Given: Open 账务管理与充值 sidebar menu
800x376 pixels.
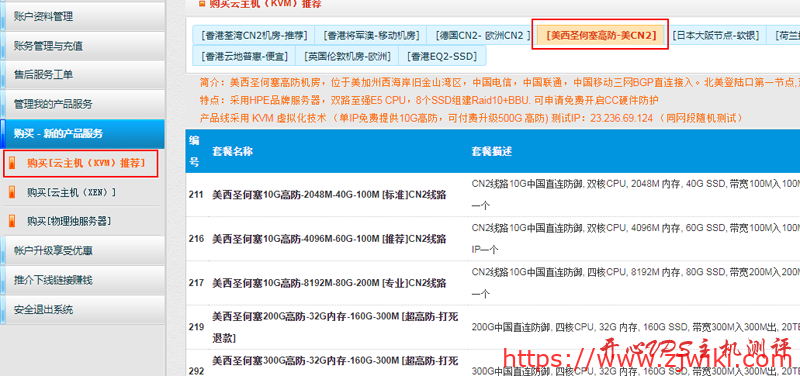Looking at the screenshot, I should tap(82, 46).
